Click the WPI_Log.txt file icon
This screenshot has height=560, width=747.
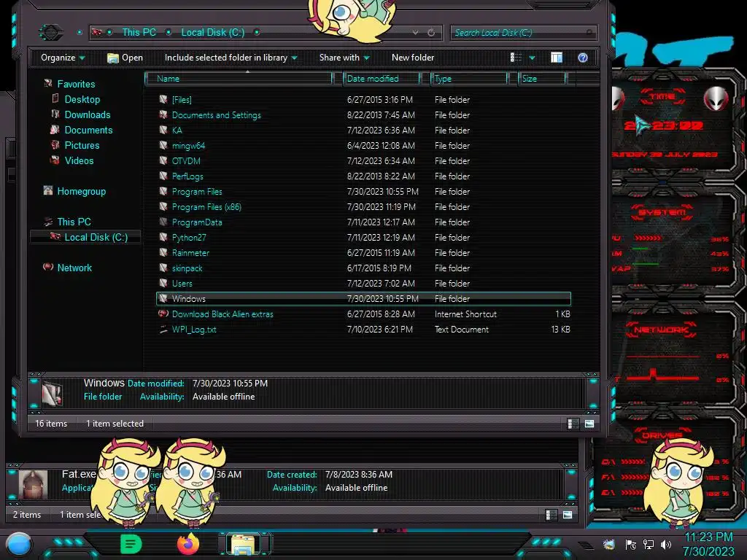pyautogui.click(x=163, y=329)
